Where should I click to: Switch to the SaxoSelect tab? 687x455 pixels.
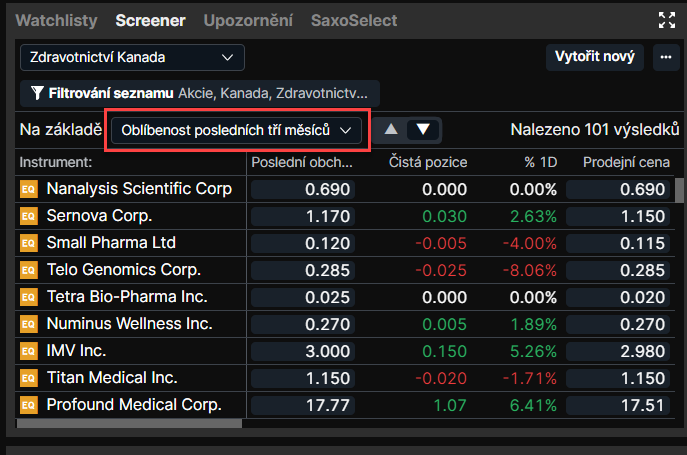[354, 20]
